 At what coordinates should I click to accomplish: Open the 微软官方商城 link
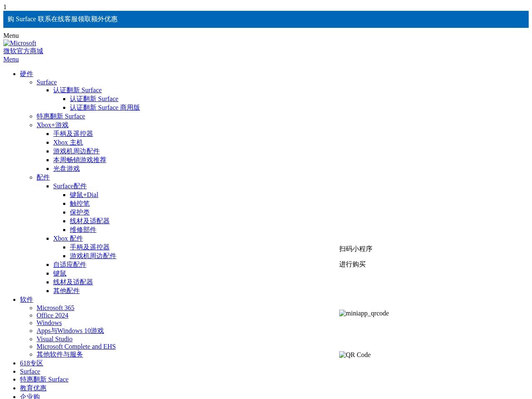(23, 51)
